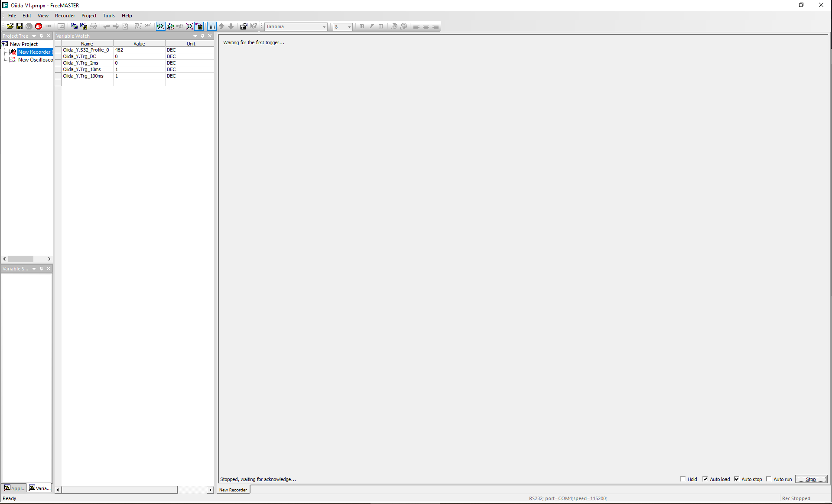Disable the Auto load checkbox
This screenshot has width=832, height=504.
(x=705, y=479)
